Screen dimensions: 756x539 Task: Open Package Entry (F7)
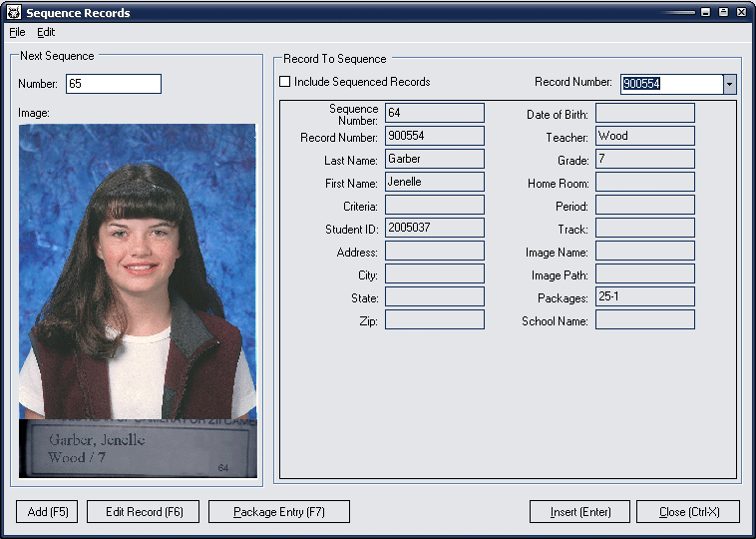tap(279, 512)
